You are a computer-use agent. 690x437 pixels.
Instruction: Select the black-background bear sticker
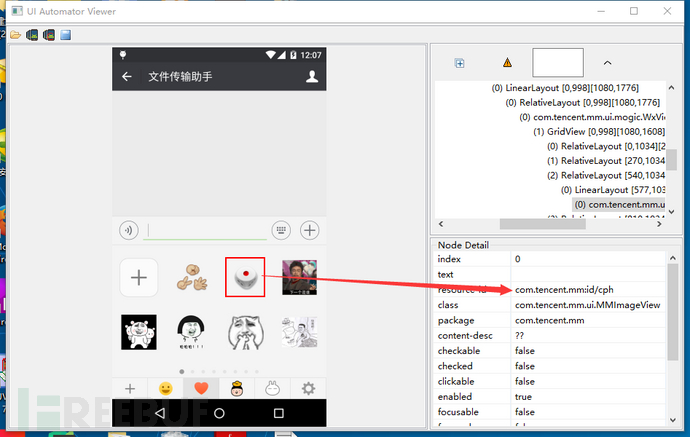[x=139, y=332]
